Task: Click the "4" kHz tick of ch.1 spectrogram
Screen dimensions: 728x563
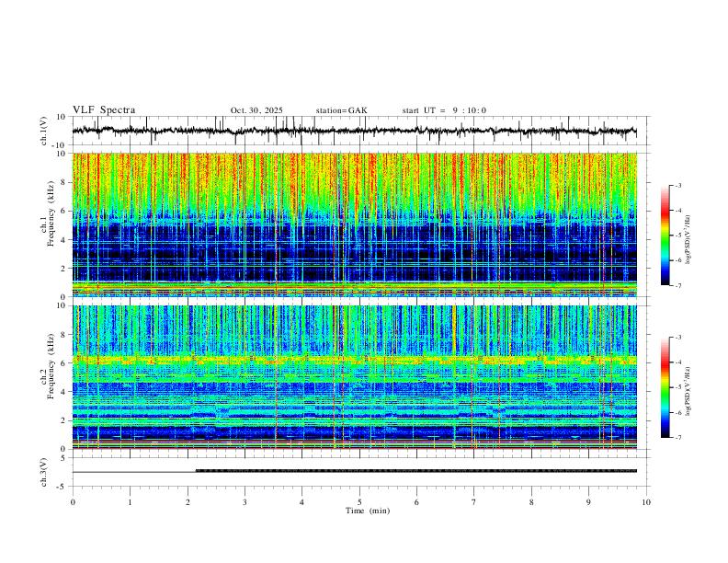Action: click(63, 240)
